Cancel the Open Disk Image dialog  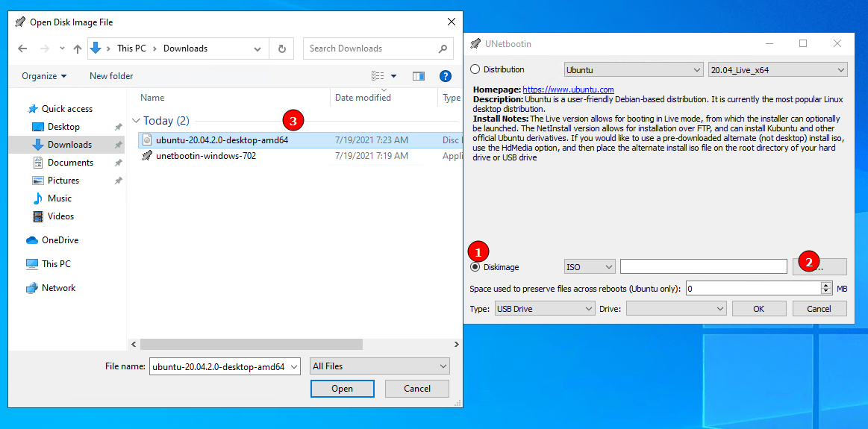(x=417, y=389)
